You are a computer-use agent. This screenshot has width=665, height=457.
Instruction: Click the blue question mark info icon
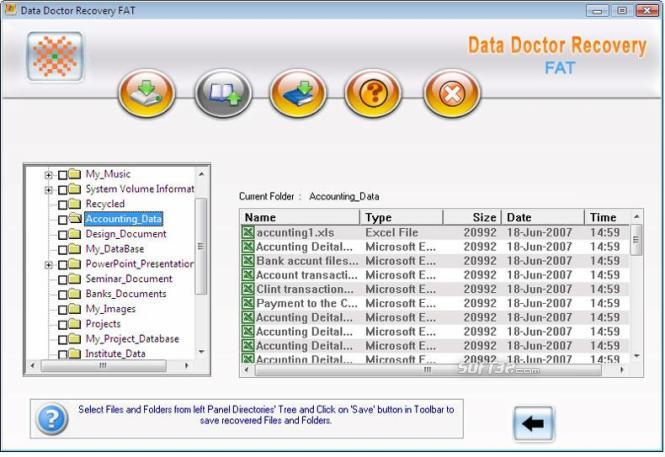(x=51, y=419)
